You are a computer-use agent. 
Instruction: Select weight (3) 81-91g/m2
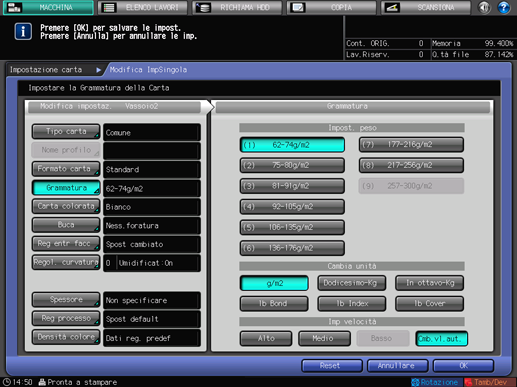292,186
